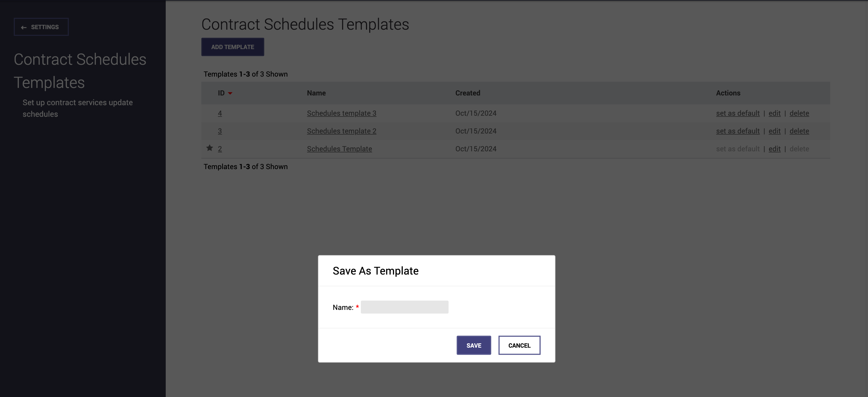This screenshot has height=397, width=868.
Task: Edit Schedules template 3
Action: coord(774,113)
